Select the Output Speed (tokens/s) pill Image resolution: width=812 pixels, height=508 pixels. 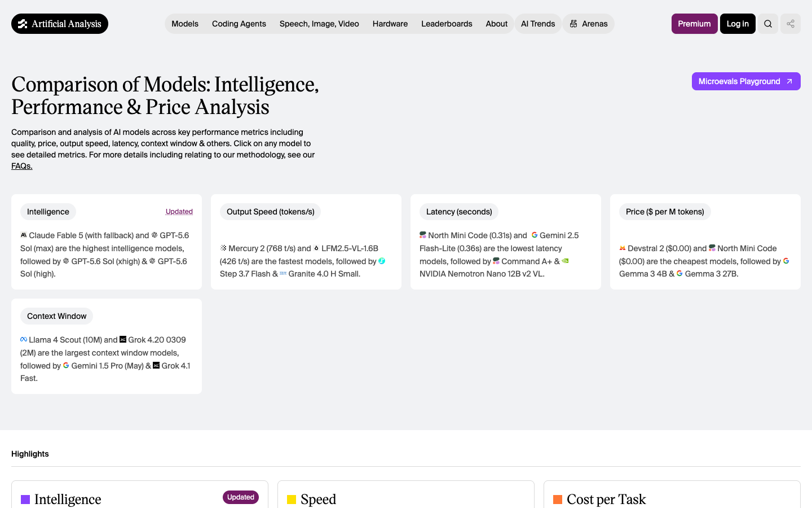tap(271, 212)
